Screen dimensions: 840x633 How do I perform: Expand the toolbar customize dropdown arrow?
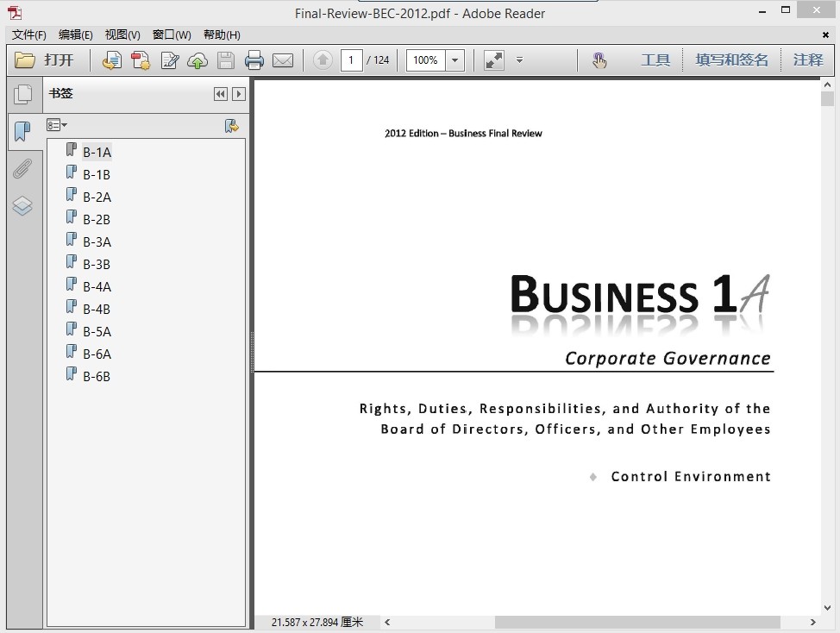click(x=519, y=60)
